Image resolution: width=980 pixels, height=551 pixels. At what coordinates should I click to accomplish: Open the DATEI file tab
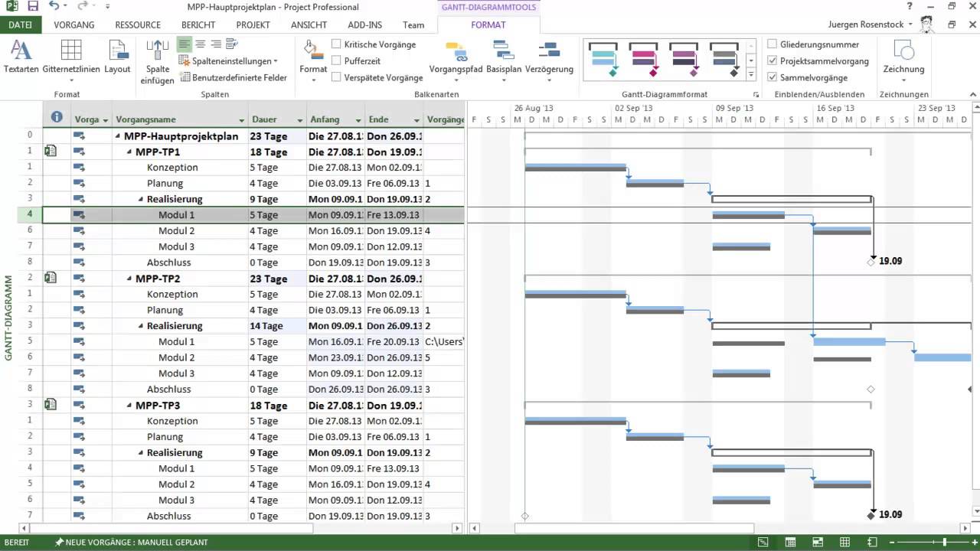[x=21, y=24]
